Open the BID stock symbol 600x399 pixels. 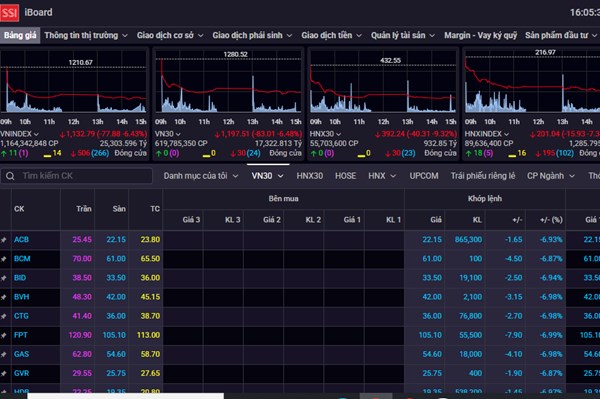[x=20, y=278]
